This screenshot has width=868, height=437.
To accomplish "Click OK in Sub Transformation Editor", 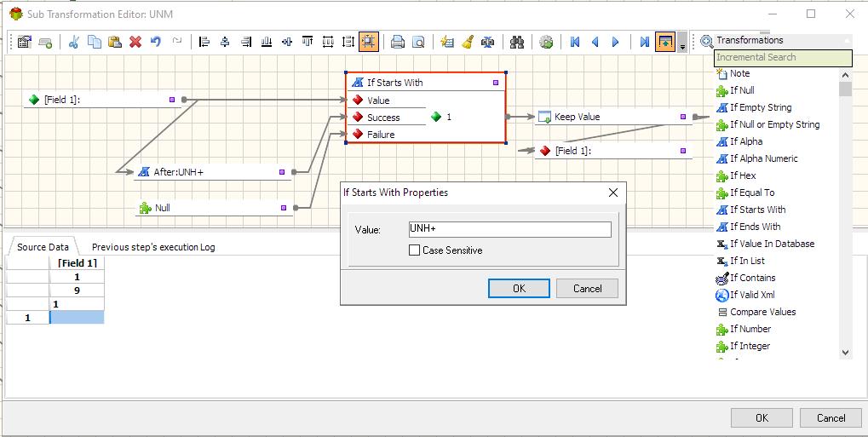I will pos(762,418).
